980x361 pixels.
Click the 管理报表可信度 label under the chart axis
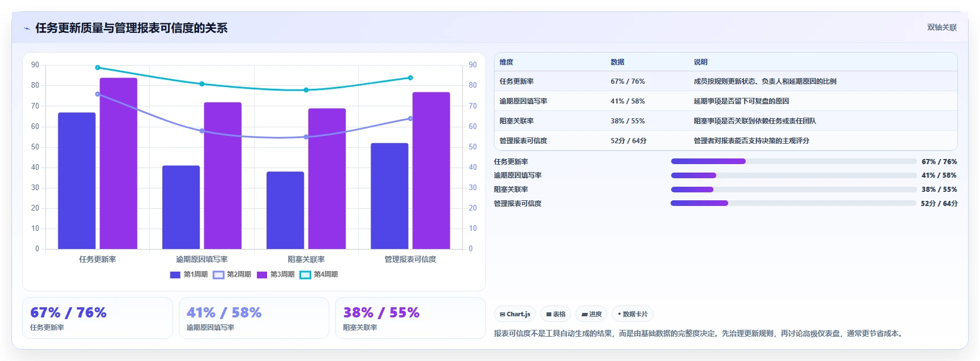tap(410, 259)
